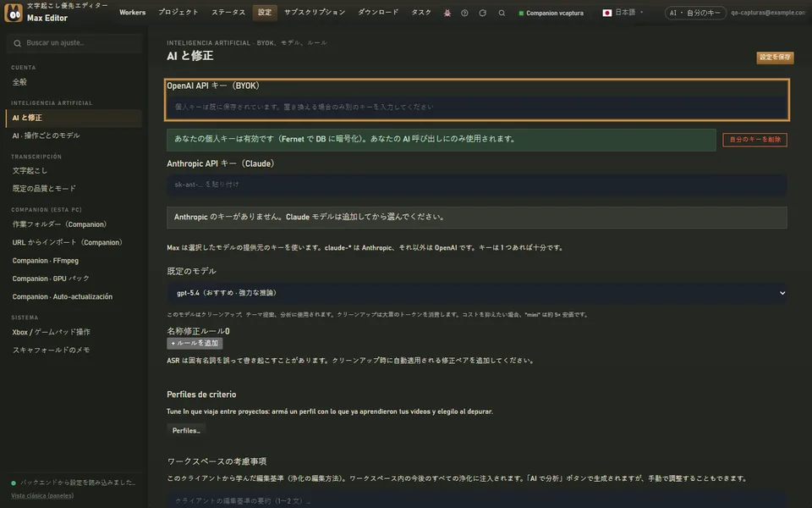Click the Anthropic のキーがありません notice
Screen dimensions: 812x508
(x=476, y=218)
